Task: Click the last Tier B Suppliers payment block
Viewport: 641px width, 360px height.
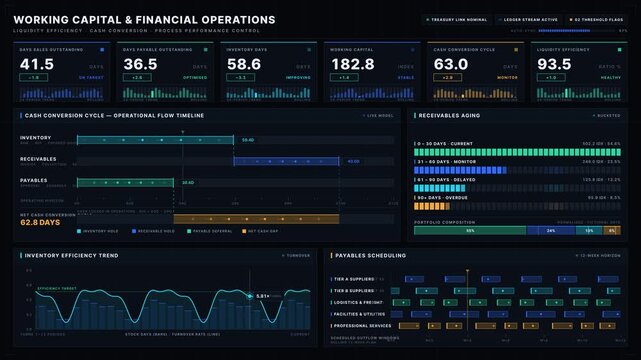Action: (614, 291)
